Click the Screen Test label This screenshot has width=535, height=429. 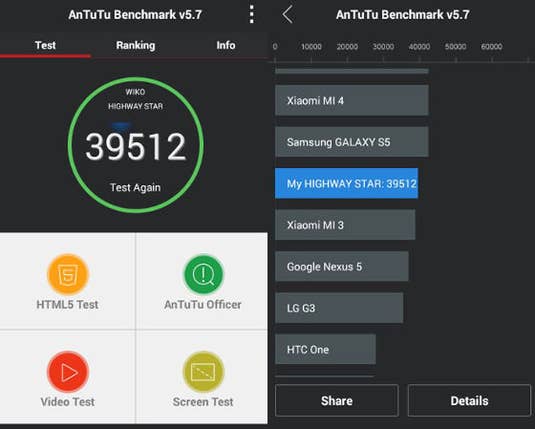tap(203, 402)
